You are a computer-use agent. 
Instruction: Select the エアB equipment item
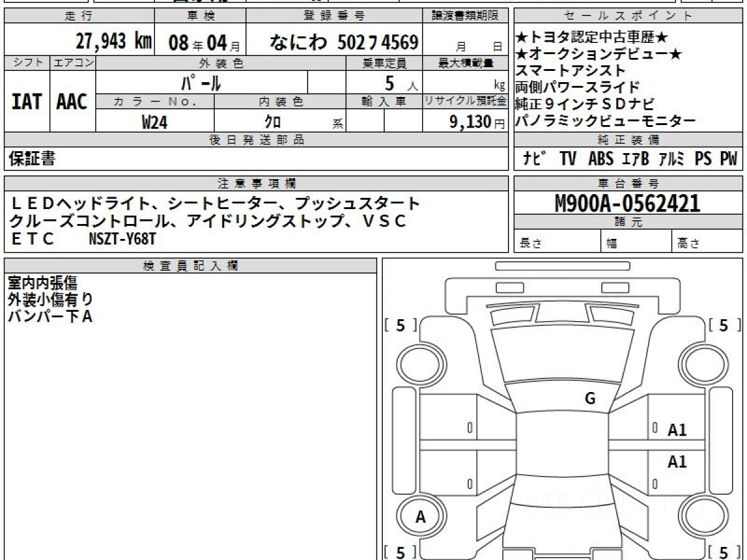(636, 159)
